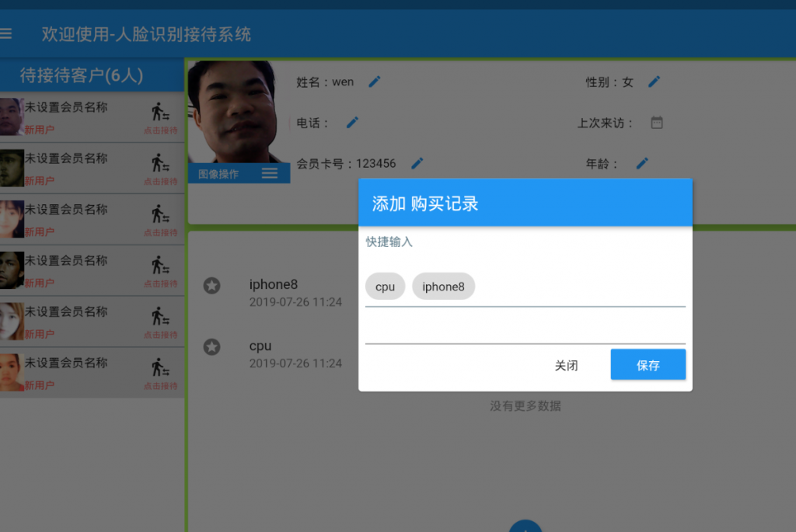796x532 pixels.
Task: Expand the 图像操作 image operations menu
Action: tap(269, 173)
